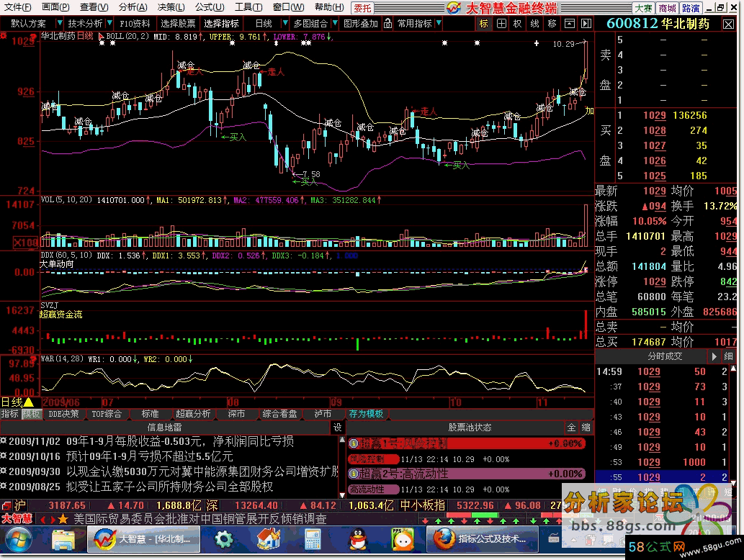Open the 工具(T) menu
Image resolution: width=744 pixels, height=560 pixels.
click(248, 7)
